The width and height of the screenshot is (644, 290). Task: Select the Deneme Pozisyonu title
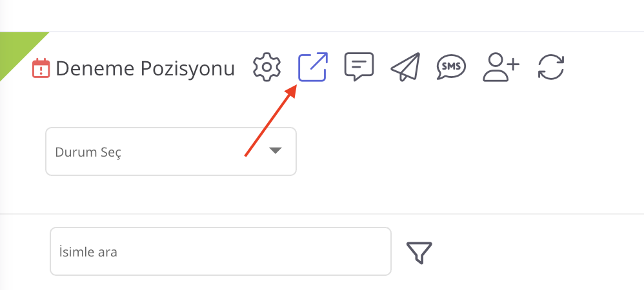click(x=145, y=68)
